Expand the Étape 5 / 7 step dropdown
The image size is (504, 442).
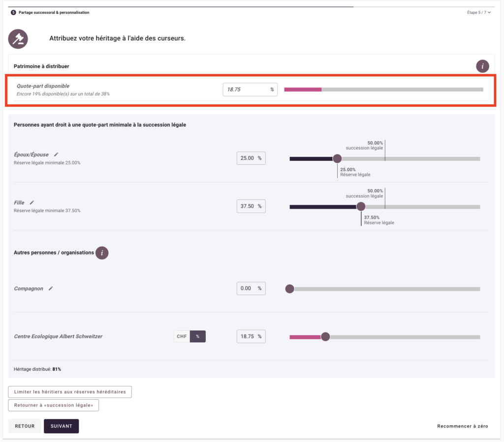coord(479,12)
